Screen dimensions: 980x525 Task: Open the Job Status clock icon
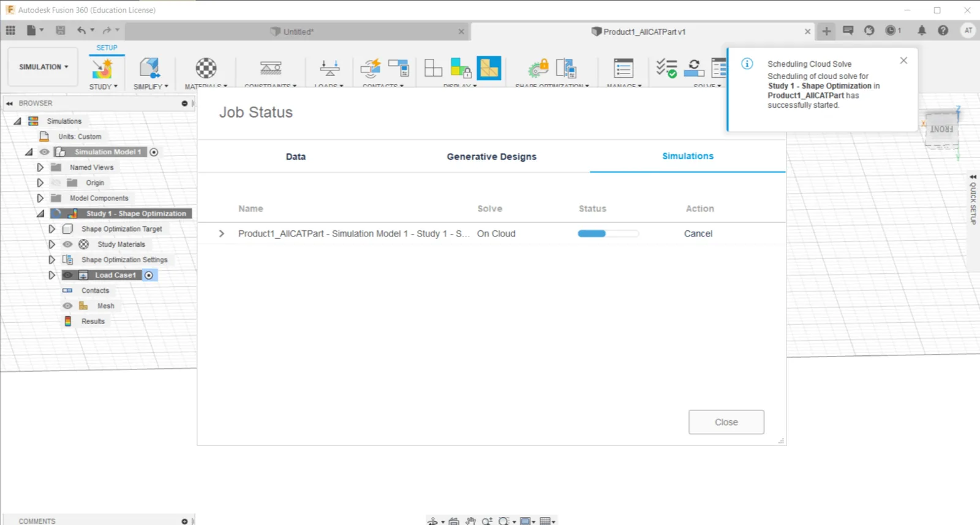pos(892,30)
